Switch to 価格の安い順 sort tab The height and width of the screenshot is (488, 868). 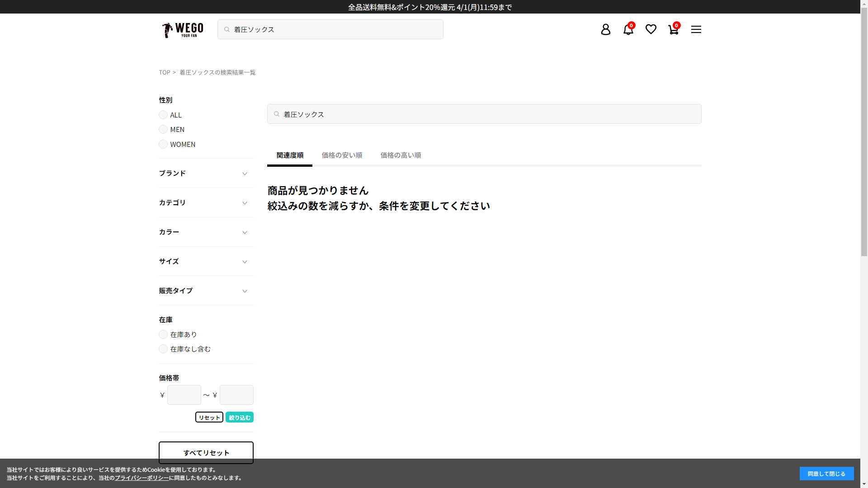pyautogui.click(x=342, y=155)
